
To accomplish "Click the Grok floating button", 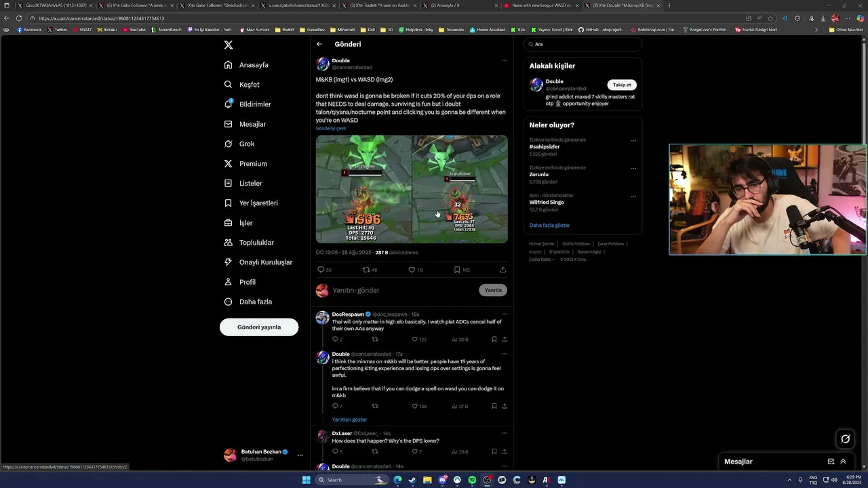I will pos(846,439).
